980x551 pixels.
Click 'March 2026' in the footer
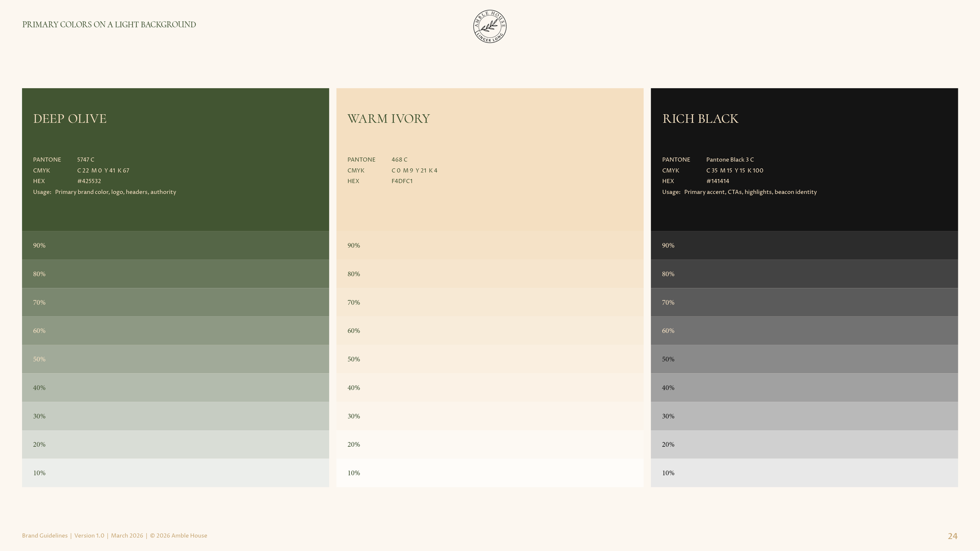(x=127, y=536)
